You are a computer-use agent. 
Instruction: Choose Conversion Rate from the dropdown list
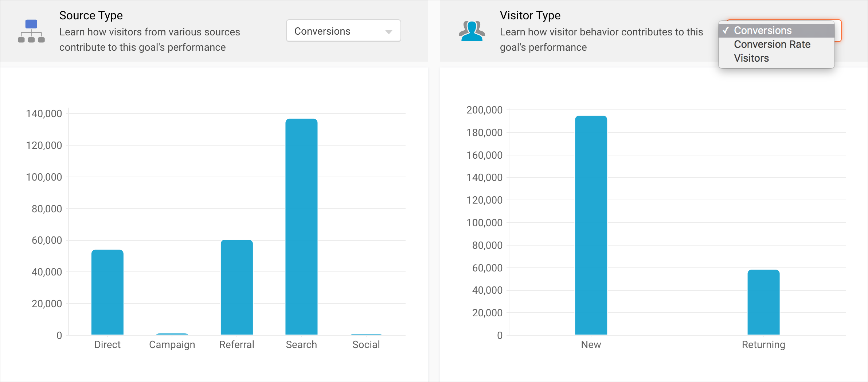click(772, 45)
